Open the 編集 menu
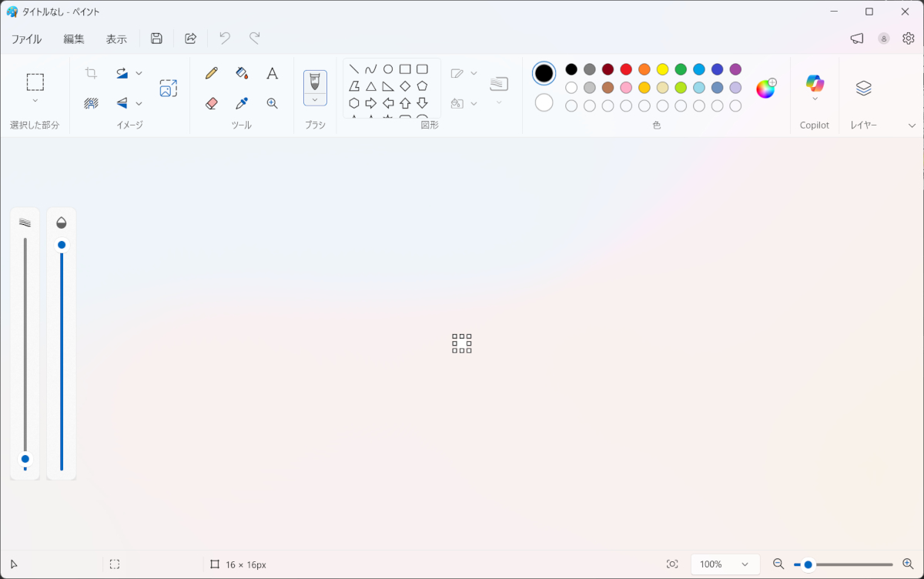Image resolution: width=924 pixels, height=579 pixels. click(x=74, y=38)
